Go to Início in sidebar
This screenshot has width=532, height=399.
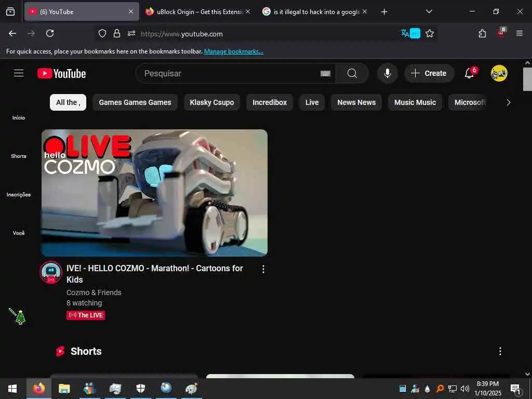(x=19, y=117)
